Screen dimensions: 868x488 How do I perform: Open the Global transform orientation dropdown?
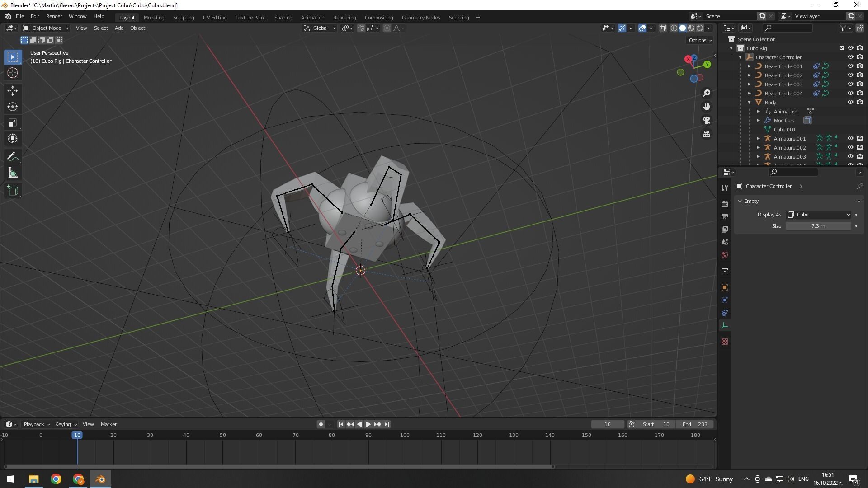pos(320,28)
